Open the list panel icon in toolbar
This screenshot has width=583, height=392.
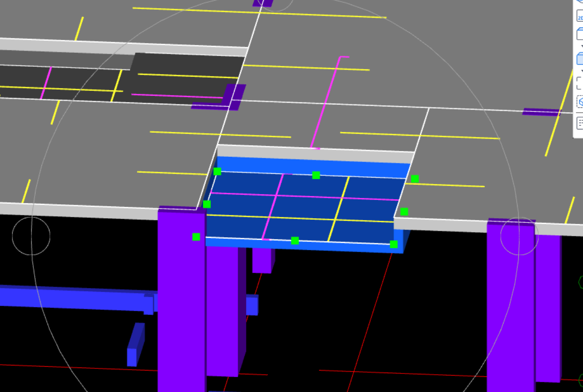pos(580,123)
